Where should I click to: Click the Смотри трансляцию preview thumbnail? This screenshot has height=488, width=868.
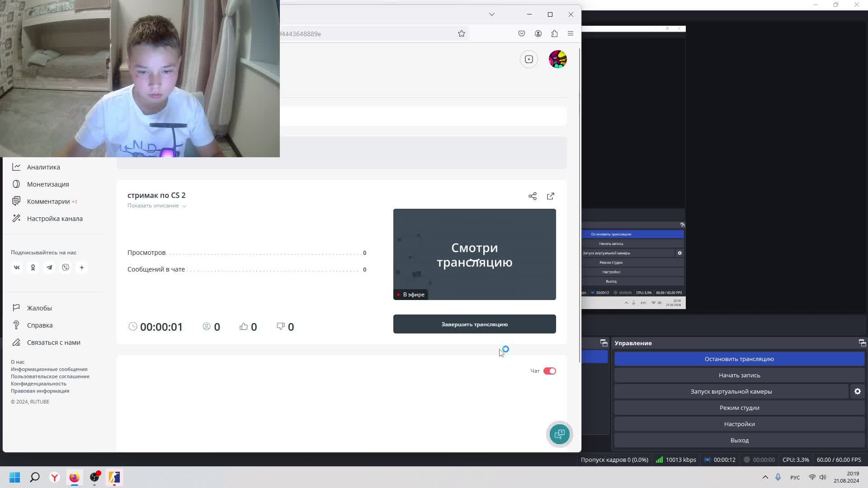[474, 254]
